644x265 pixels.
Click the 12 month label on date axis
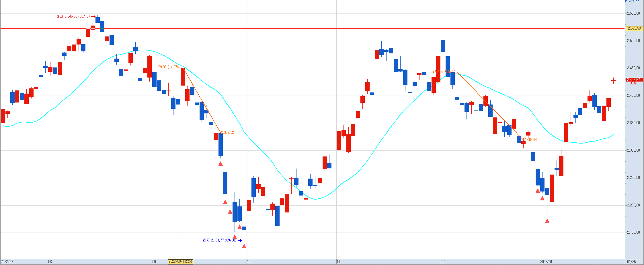click(443, 262)
